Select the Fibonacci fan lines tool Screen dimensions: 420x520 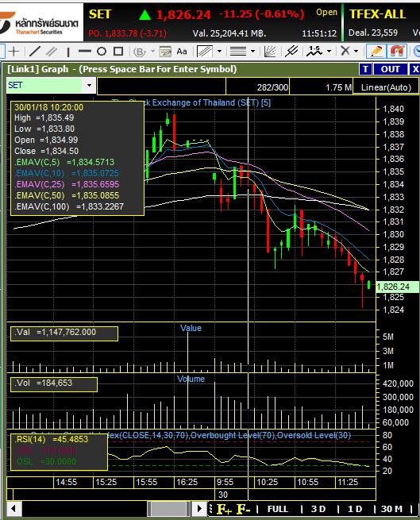(270, 52)
